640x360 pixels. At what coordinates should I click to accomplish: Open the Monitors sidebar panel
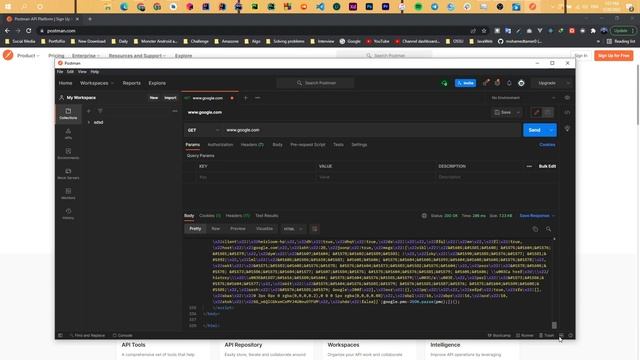tap(68, 193)
